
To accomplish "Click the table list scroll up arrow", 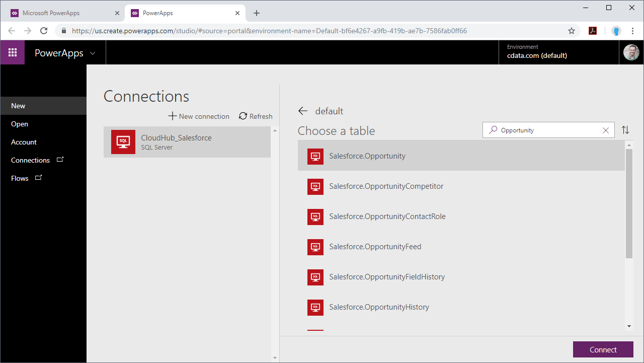I will [629, 145].
